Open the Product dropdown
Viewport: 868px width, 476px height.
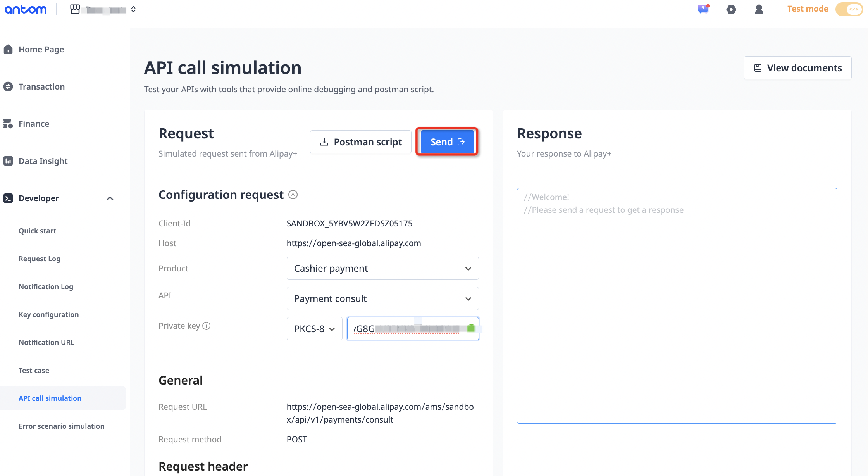pos(382,268)
